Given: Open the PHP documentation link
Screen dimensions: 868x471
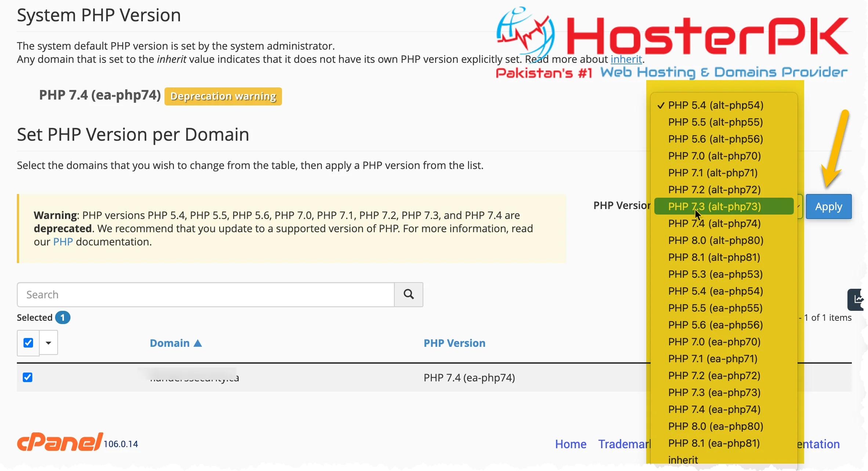Looking at the screenshot, I should coord(62,241).
